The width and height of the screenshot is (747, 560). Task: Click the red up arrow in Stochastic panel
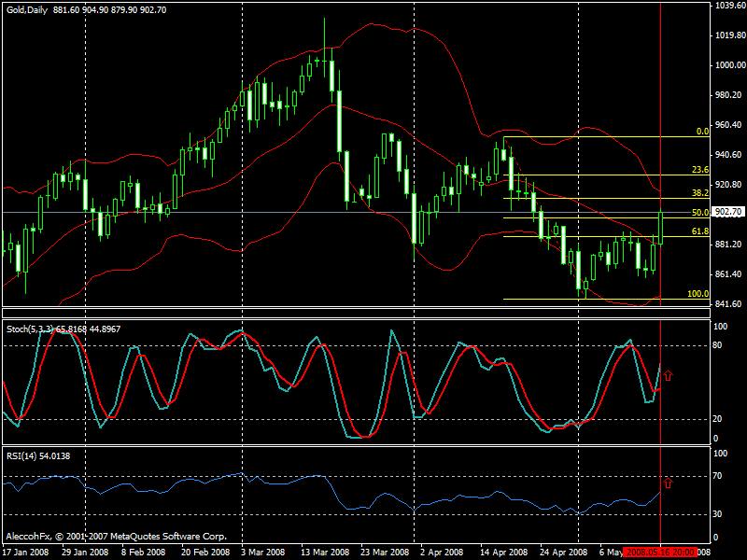pyautogui.click(x=668, y=375)
